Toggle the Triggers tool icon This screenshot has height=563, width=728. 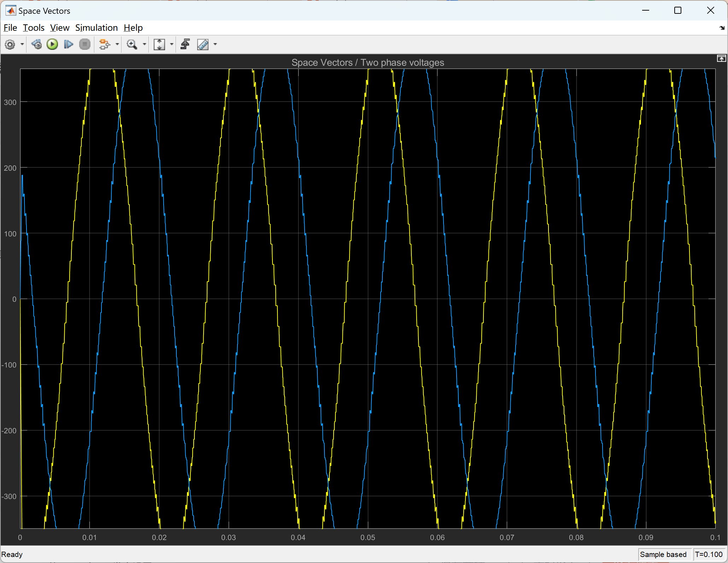185,45
